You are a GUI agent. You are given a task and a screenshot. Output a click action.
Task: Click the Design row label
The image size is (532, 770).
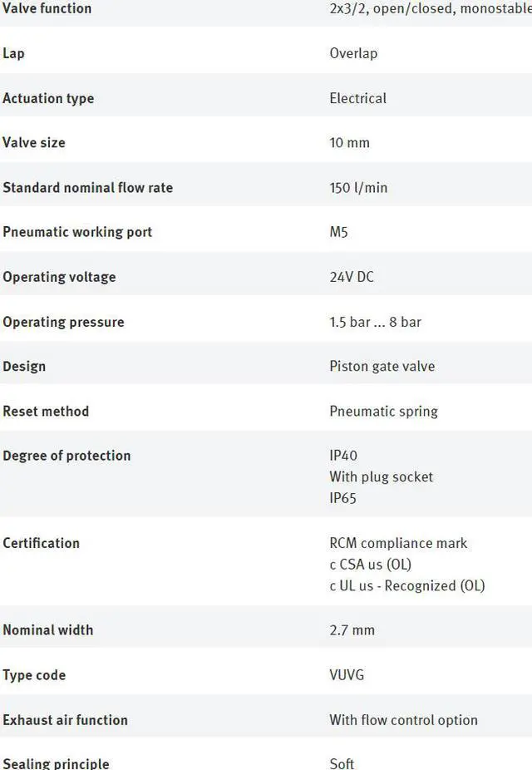point(24,367)
